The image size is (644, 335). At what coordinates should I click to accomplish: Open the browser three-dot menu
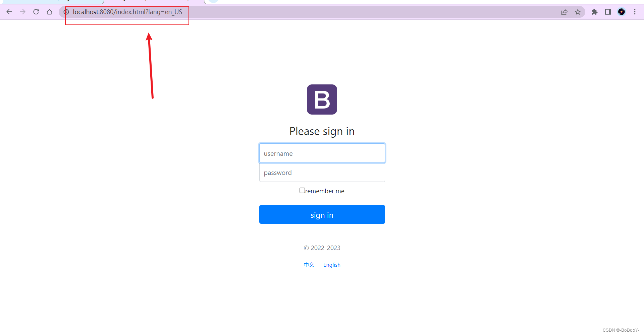click(x=635, y=12)
